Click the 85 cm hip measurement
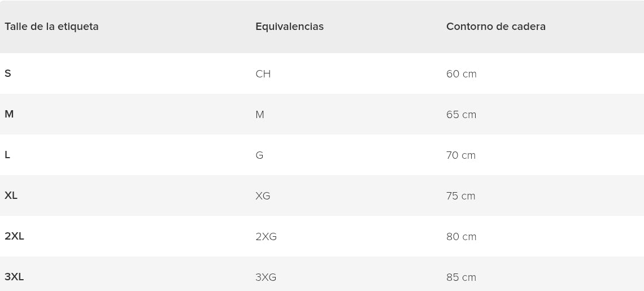This screenshot has width=644, height=291. coord(461,277)
